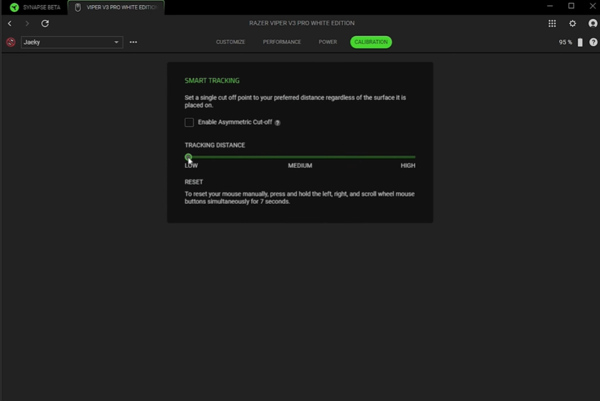Switch to the Performance tab

coord(281,43)
